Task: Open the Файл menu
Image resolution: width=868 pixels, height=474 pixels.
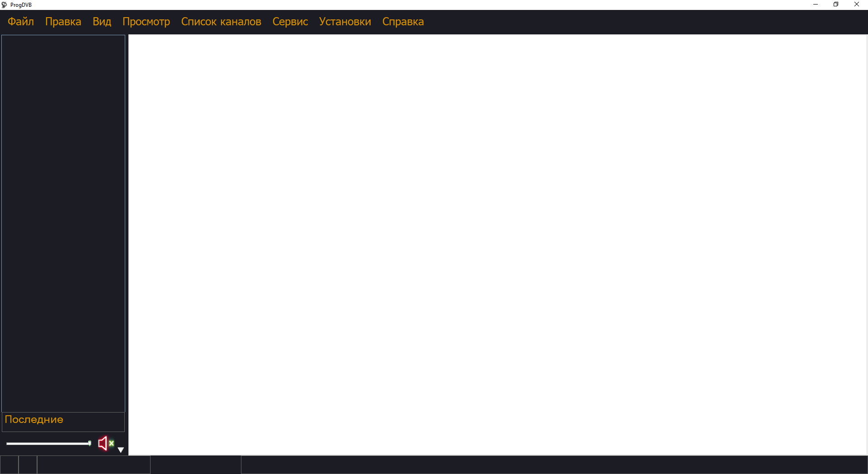Action: 21,22
